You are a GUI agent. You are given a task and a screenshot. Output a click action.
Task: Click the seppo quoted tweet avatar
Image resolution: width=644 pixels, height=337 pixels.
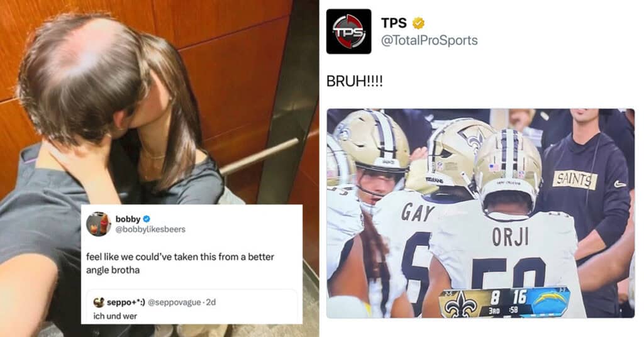tap(99, 302)
